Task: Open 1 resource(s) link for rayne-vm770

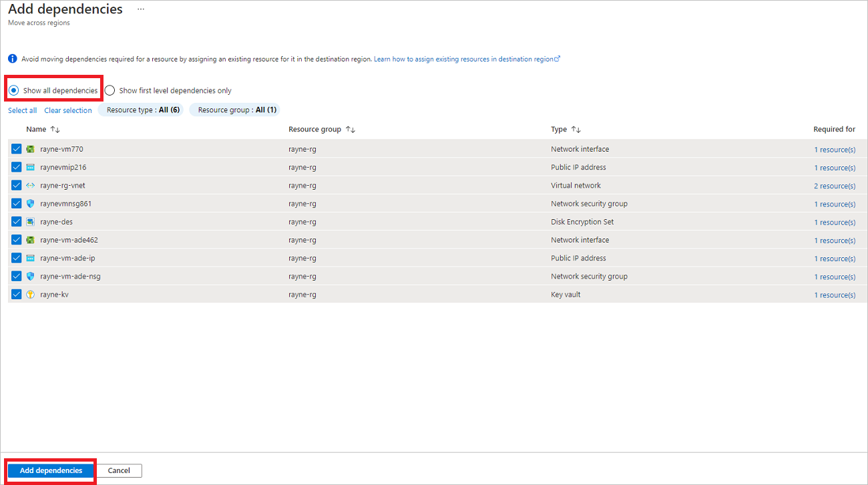Action: pyautogui.click(x=835, y=150)
